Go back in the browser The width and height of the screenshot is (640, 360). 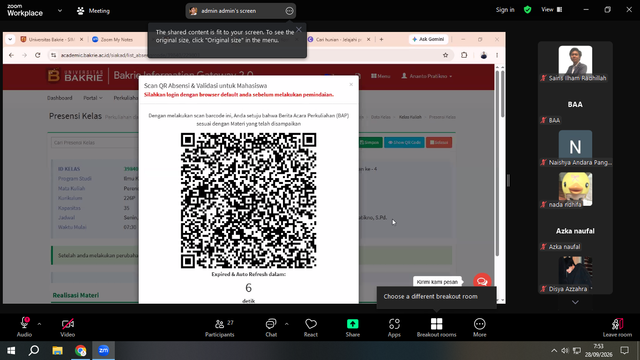(11, 55)
